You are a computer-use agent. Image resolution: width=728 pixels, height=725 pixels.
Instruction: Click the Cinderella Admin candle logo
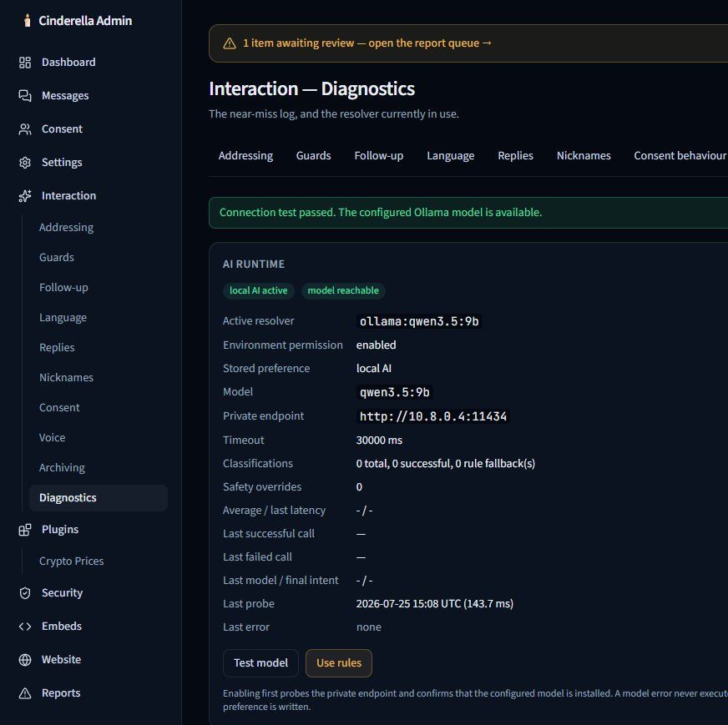(x=28, y=20)
